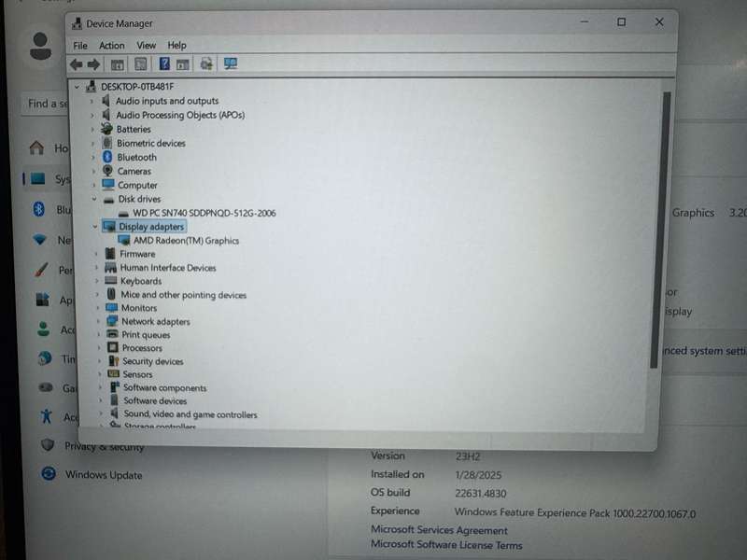
Task: Collapse the Display adapters node
Action: [x=95, y=226]
